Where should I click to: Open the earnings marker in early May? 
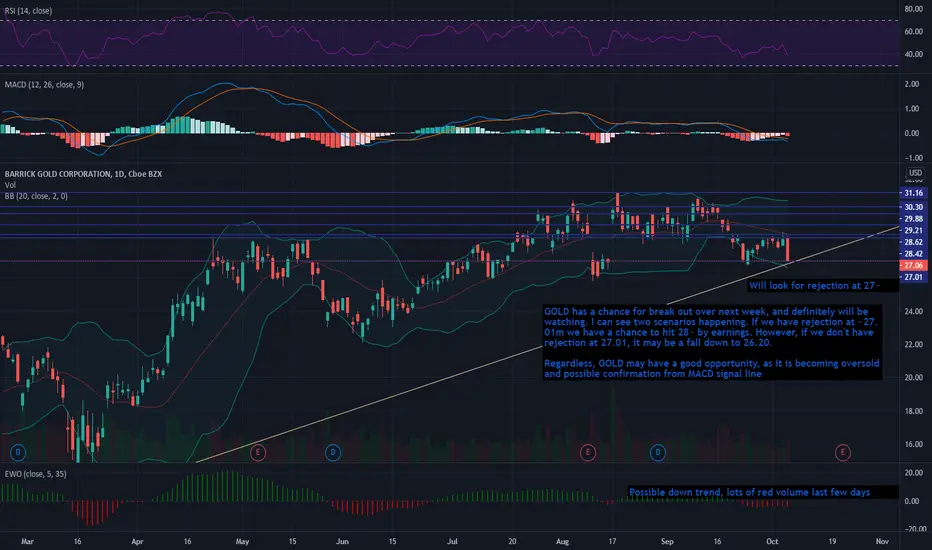tap(257, 452)
